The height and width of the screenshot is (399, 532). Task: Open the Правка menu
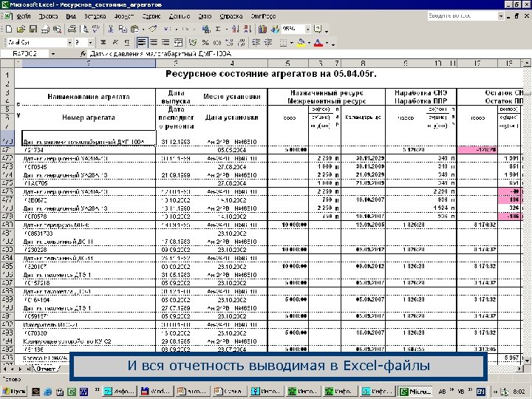point(48,16)
